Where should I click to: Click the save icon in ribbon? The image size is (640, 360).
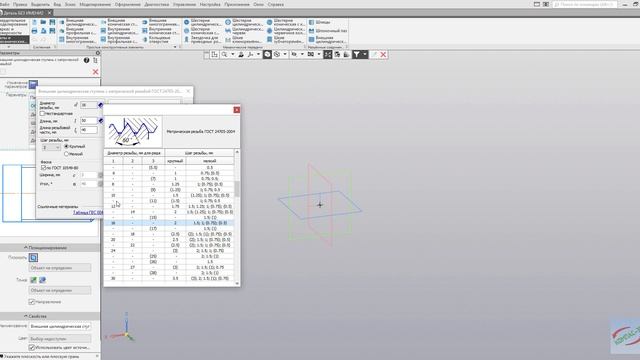point(52,22)
